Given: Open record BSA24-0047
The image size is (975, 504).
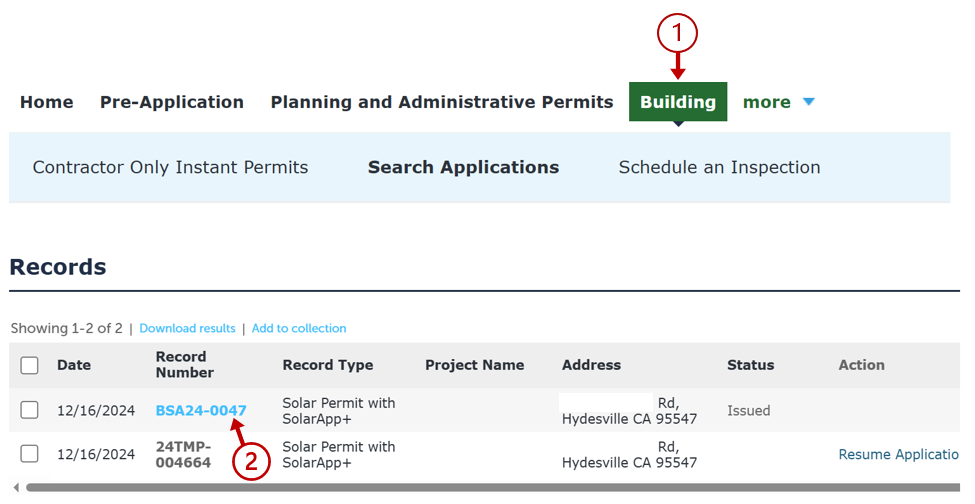Looking at the screenshot, I should tap(201, 410).
